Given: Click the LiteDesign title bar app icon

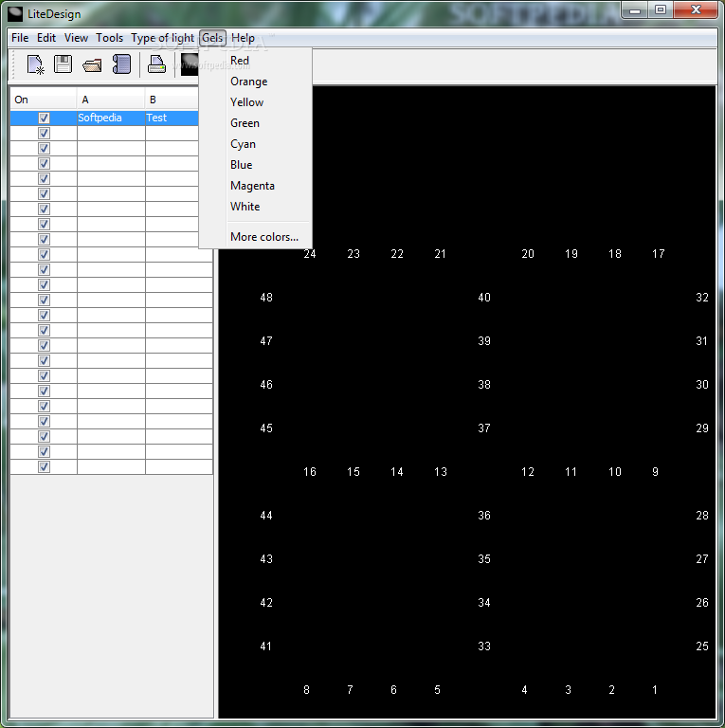Looking at the screenshot, I should click(x=15, y=14).
